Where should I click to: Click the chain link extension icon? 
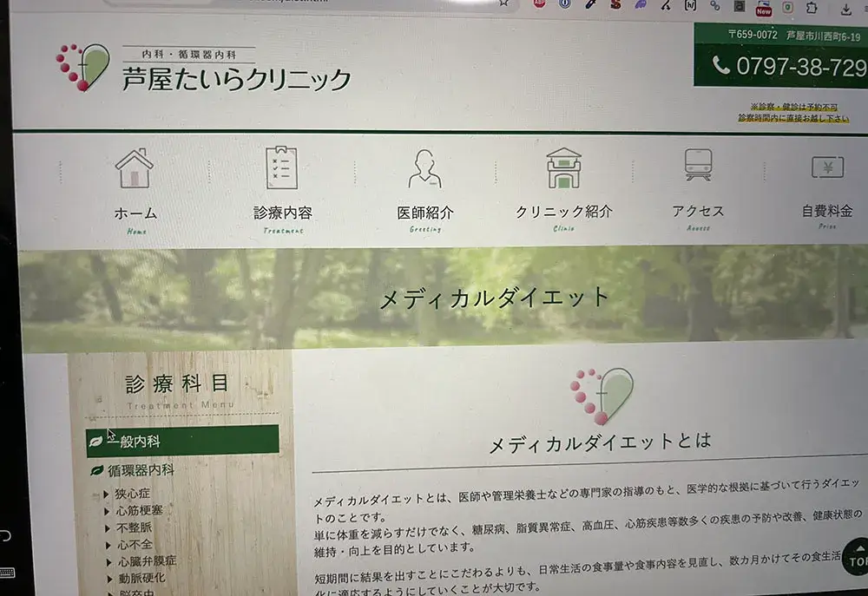coord(714,6)
